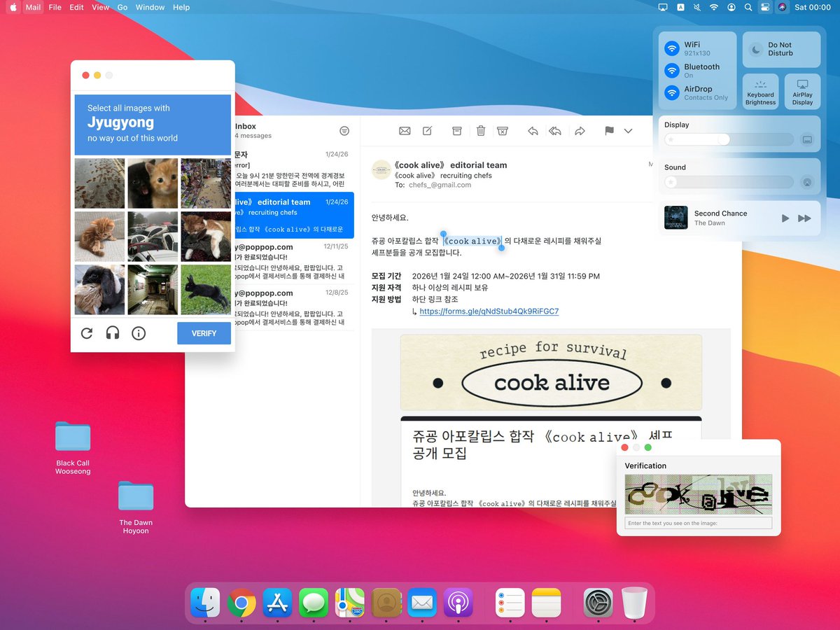Open the Window menu
The width and height of the screenshot is (840, 630).
150,7
